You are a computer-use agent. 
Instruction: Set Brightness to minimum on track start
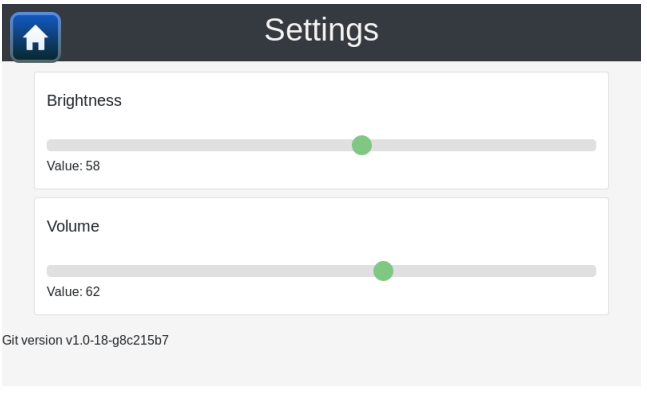point(50,145)
